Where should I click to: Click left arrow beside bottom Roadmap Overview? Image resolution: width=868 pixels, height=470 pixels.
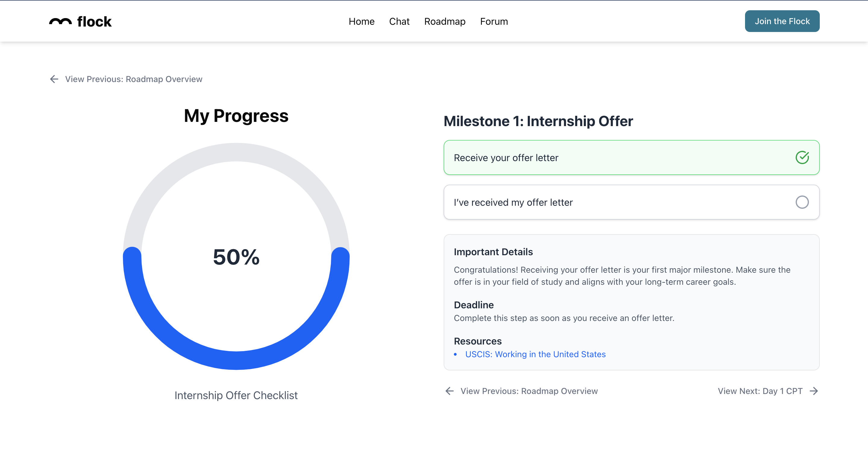coord(449,391)
